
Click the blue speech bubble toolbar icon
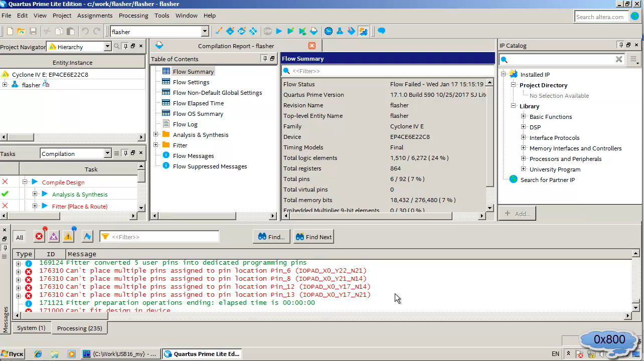coord(381,31)
